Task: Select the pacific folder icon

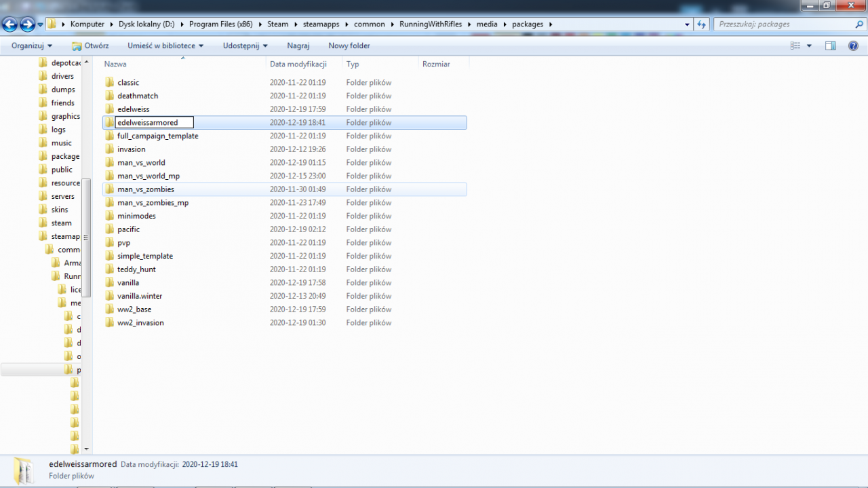Action: point(109,229)
